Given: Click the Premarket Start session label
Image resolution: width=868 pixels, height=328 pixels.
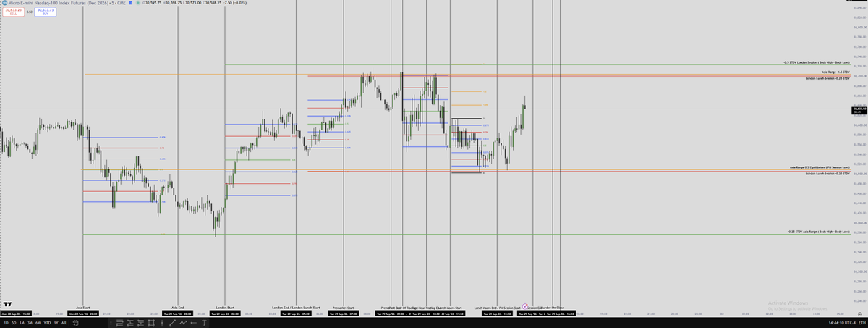Looking at the screenshot, I should pyautogui.click(x=343, y=308).
